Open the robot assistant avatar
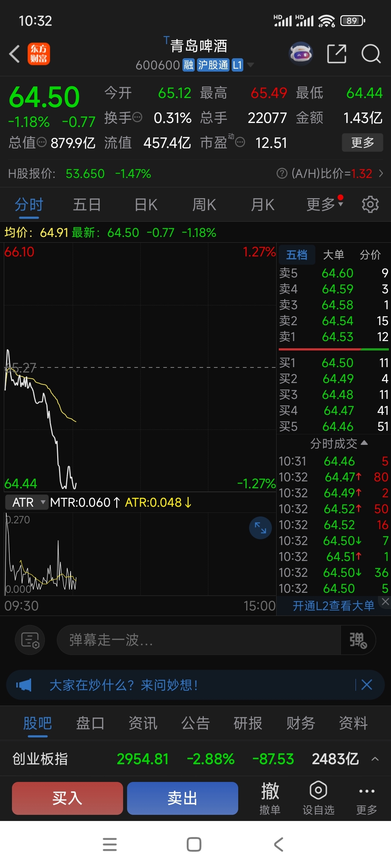391x868 pixels. coord(301,54)
